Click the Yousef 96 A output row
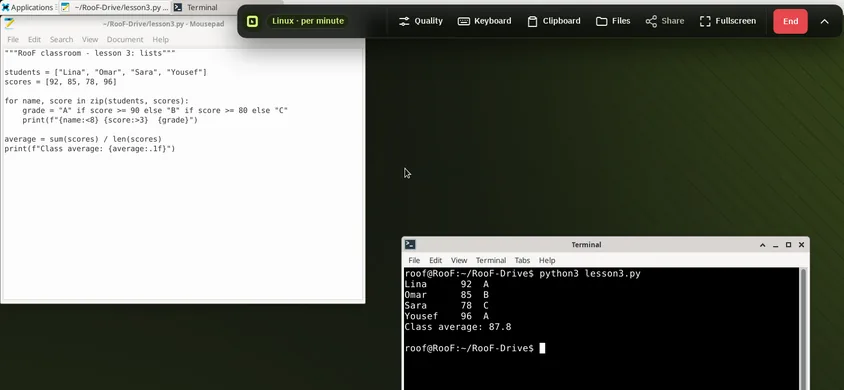Image resolution: width=844 pixels, height=390 pixels. tap(447, 316)
